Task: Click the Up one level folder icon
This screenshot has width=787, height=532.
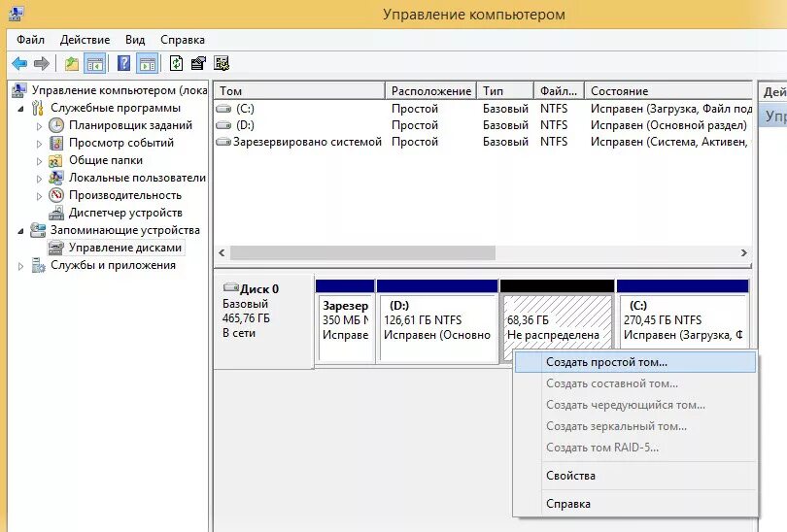Action: pos(72,64)
